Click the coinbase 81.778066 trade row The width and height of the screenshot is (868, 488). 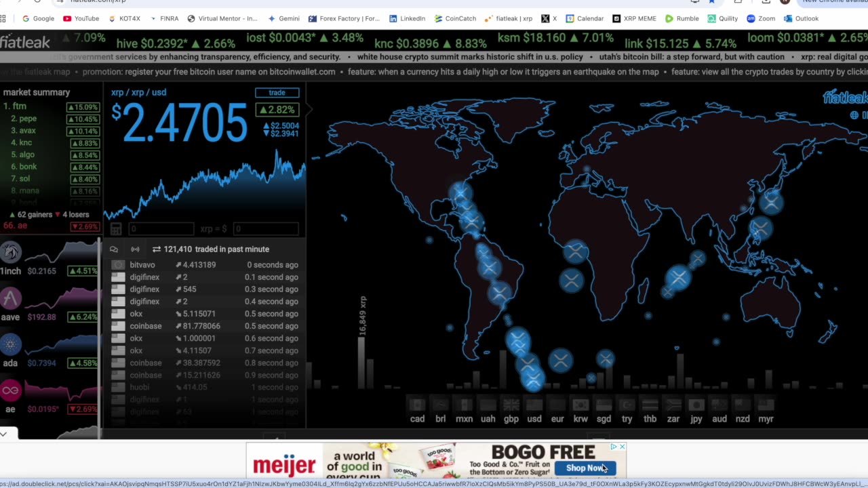(x=205, y=326)
